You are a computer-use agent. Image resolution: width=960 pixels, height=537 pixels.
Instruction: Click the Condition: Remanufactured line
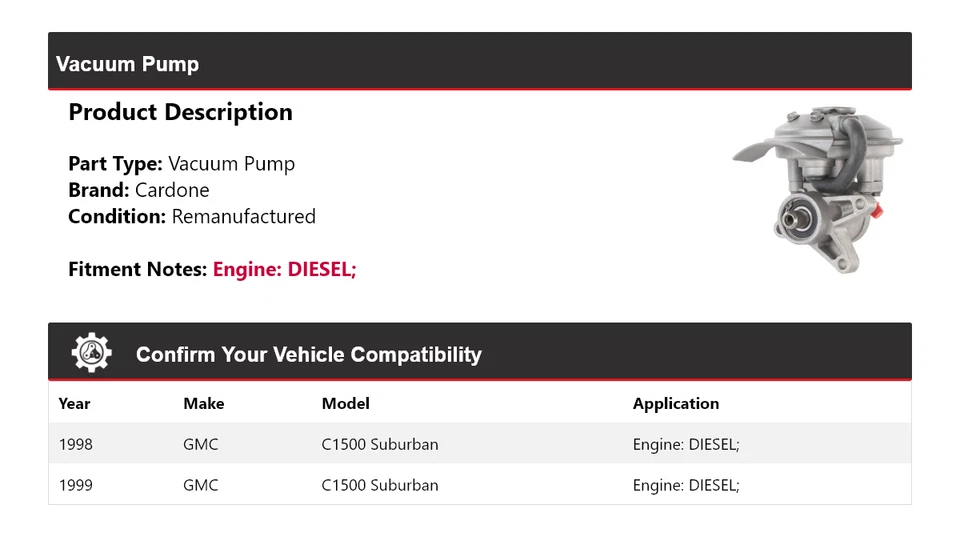pyautogui.click(x=192, y=216)
